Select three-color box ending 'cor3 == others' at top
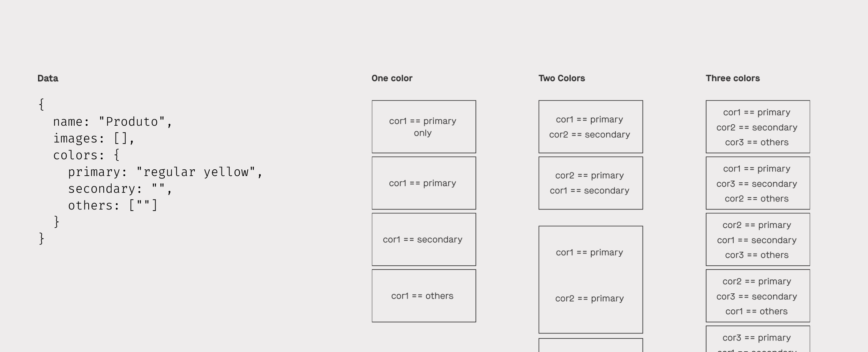868x352 pixels. (x=758, y=127)
